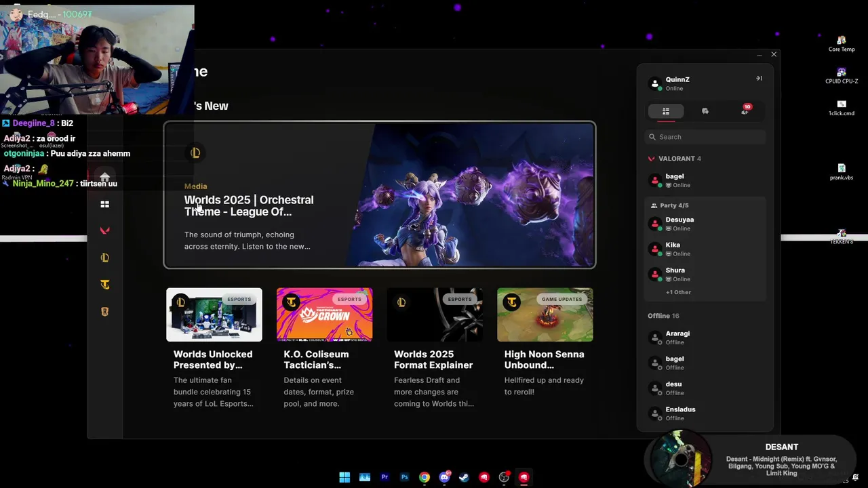Open the K.O. Coliseum Tactician's Crown thumbnail
This screenshot has width=868, height=488.
324,314
